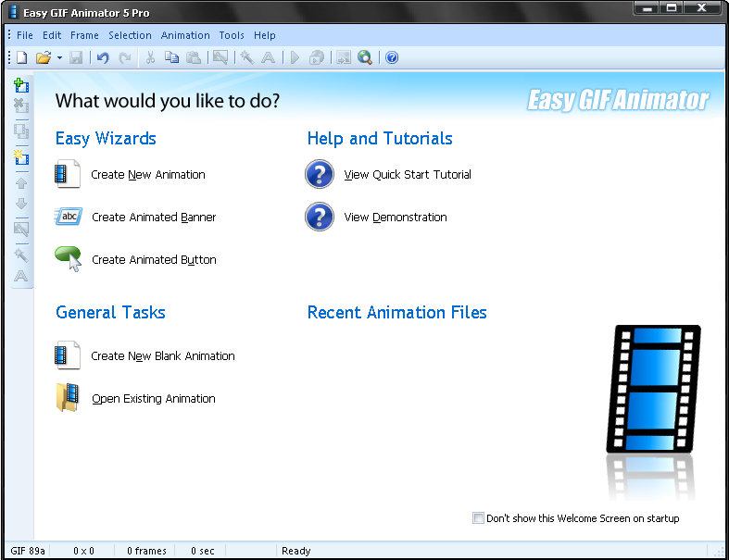
Task: Click the New blank frame sparkle sidebar icon
Action: point(21,157)
